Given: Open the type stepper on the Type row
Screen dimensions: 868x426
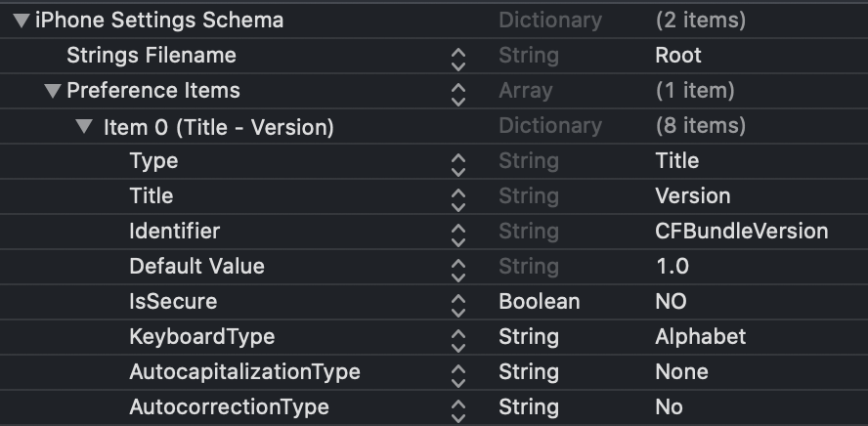Looking at the screenshot, I should 458,161.
